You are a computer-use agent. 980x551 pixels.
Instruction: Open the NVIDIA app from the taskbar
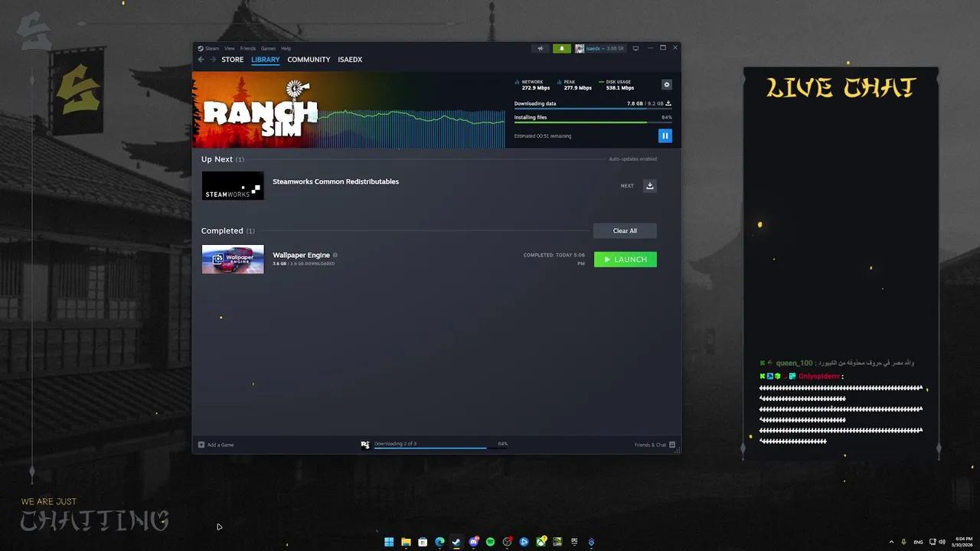[557, 542]
